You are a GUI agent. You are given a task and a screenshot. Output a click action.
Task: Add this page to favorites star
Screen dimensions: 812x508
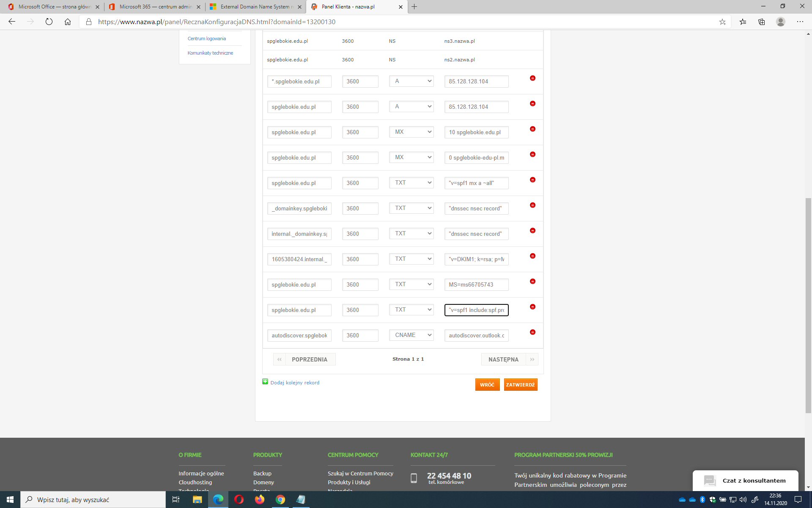pos(722,22)
